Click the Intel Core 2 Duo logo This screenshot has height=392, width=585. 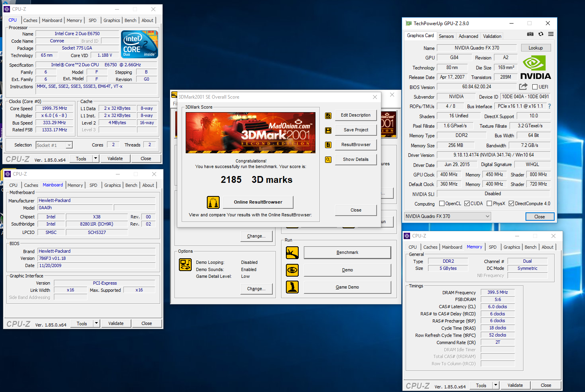pos(139,44)
